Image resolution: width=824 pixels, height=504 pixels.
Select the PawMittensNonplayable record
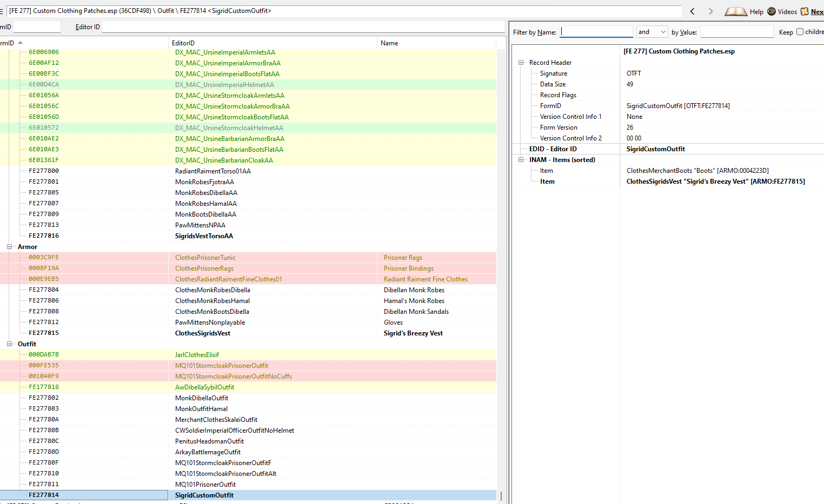pos(248,322)
